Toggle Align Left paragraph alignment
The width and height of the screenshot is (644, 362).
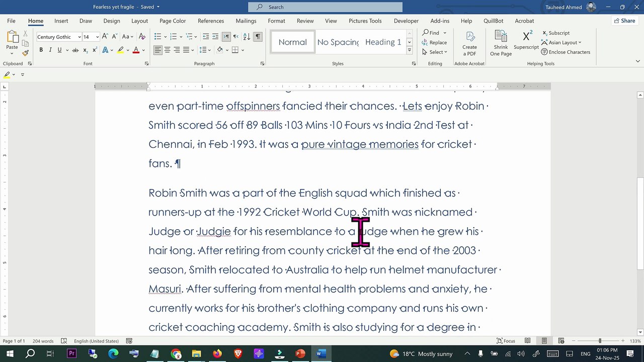click(x=158, y=50)
